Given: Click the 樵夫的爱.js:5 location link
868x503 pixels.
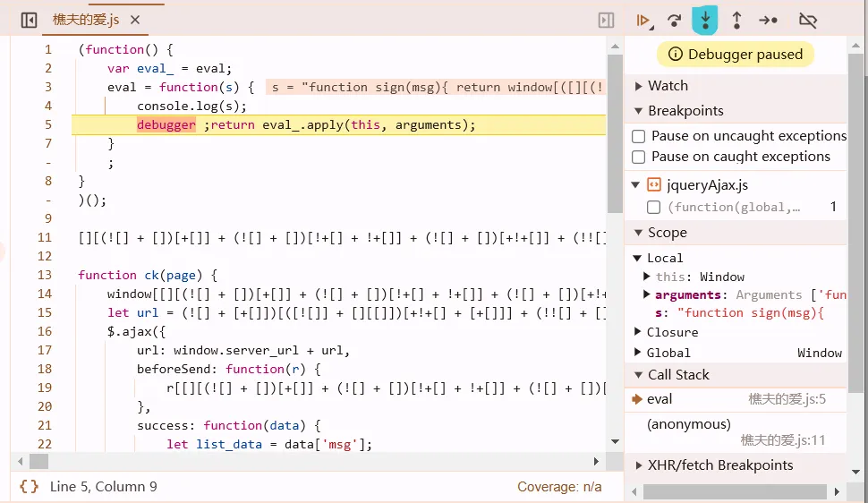Looking at the screenshot, I should 787,399.
